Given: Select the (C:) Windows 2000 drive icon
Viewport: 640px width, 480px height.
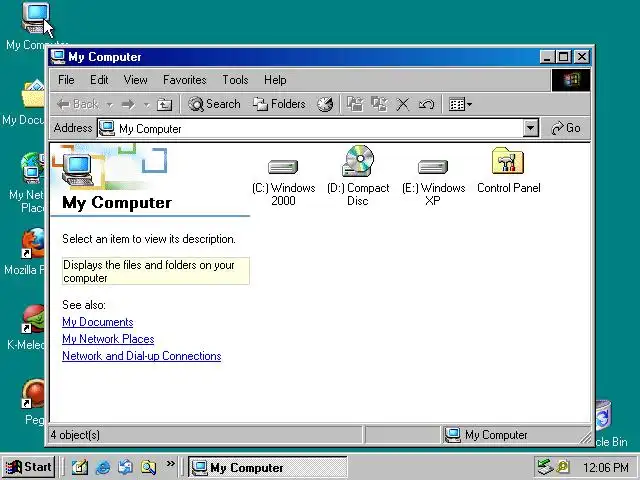Looking at the screenshot, I should [x=283, y=167].
